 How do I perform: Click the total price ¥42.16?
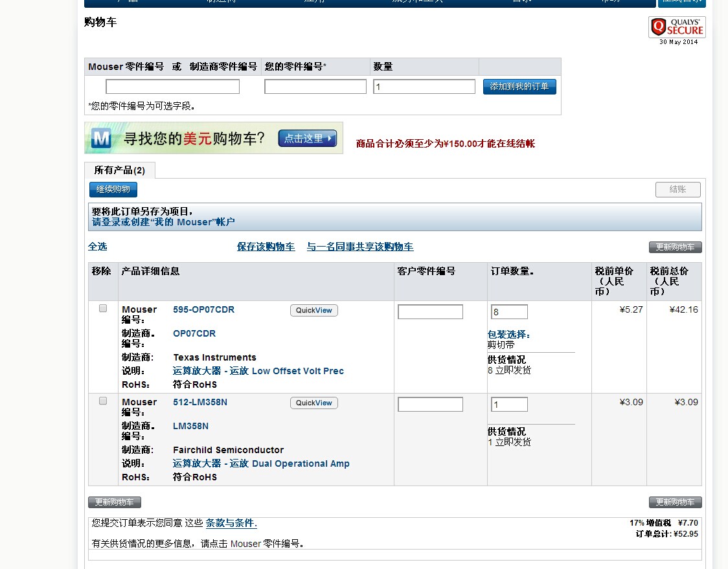click(683, 309)
